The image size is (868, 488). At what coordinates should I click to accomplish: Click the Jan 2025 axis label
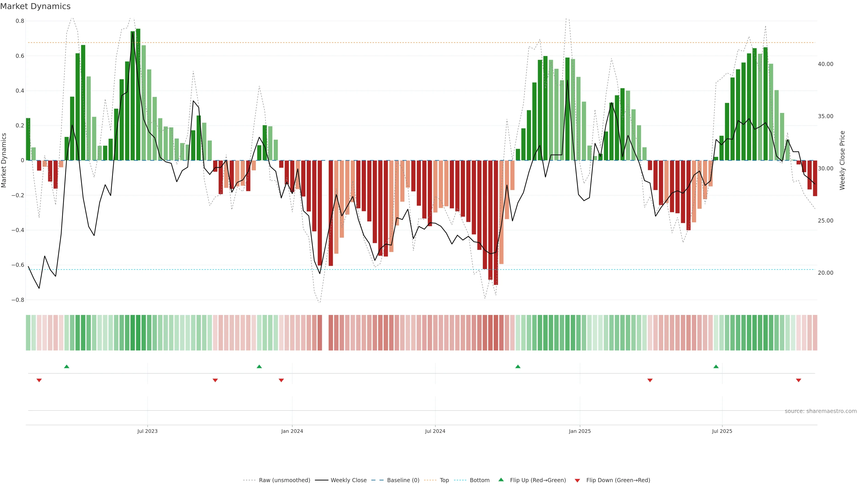click(580, 431)
